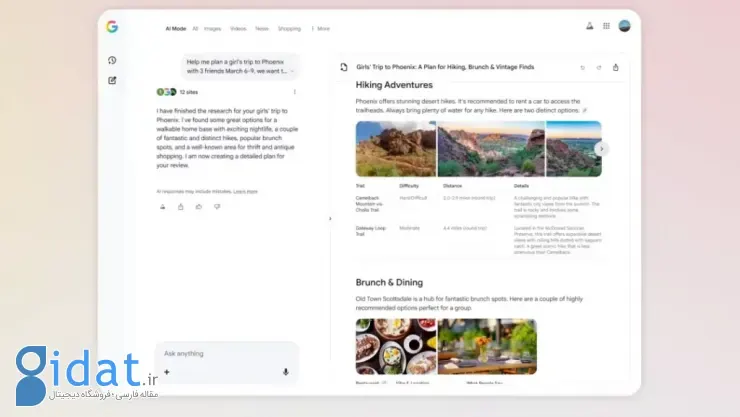The height and width of the screenshot is (417, 740).
Task: Open Labs flask icon
Action: click(589, 26)
